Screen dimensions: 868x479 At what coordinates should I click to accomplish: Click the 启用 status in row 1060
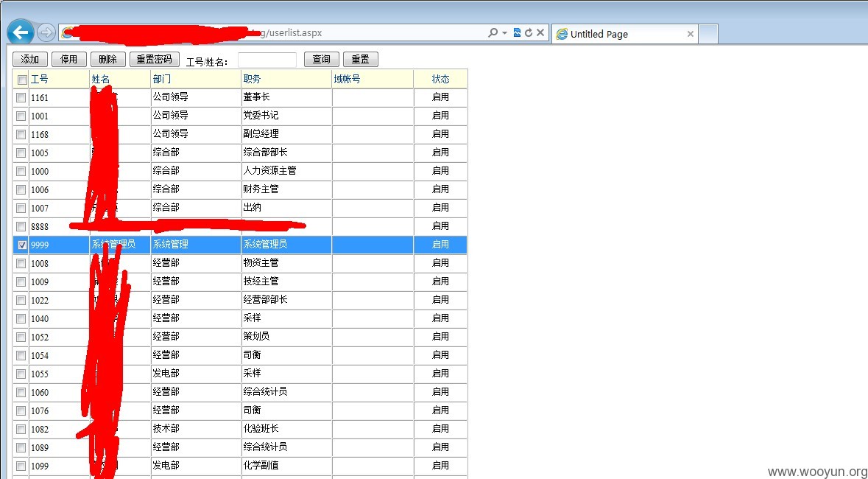pos(441,391)
